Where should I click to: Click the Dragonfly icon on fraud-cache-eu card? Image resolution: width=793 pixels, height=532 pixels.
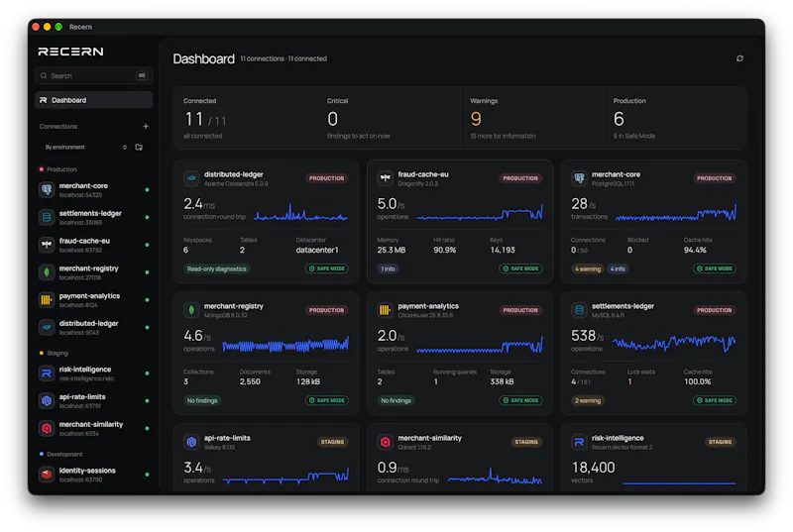[386, 178]
